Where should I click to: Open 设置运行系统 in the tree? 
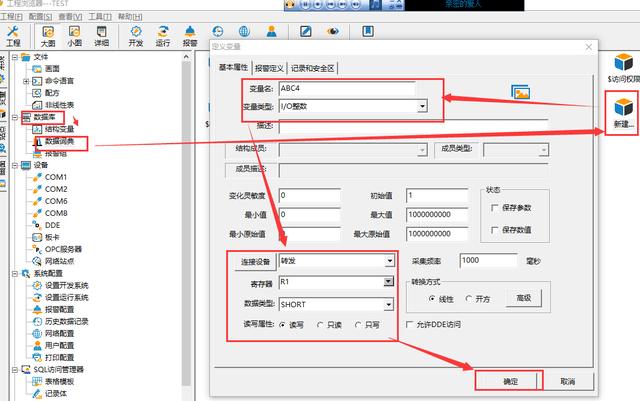tap(67, 298)
